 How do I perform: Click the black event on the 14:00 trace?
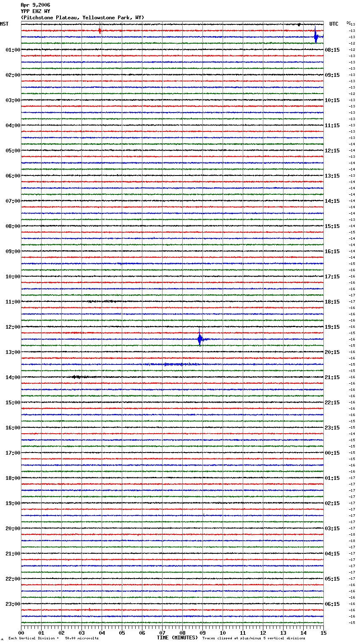click(79, 377)
